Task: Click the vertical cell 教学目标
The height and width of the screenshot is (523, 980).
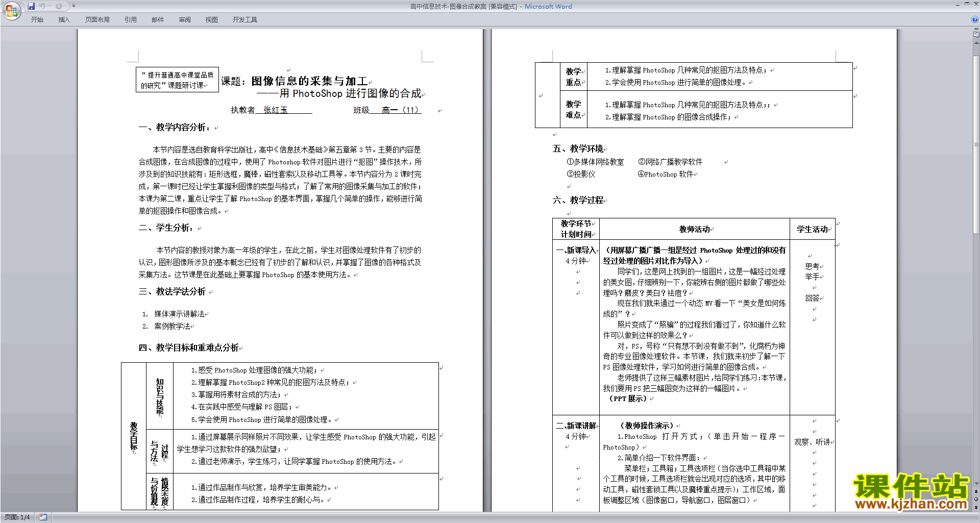Action: click(134, 435)
